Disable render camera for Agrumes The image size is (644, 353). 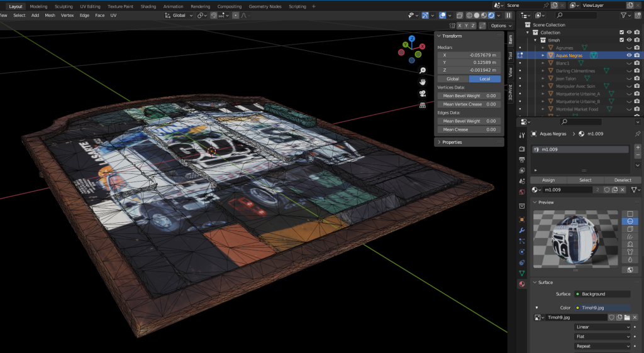pyautogui.click(x=636, y=48)
